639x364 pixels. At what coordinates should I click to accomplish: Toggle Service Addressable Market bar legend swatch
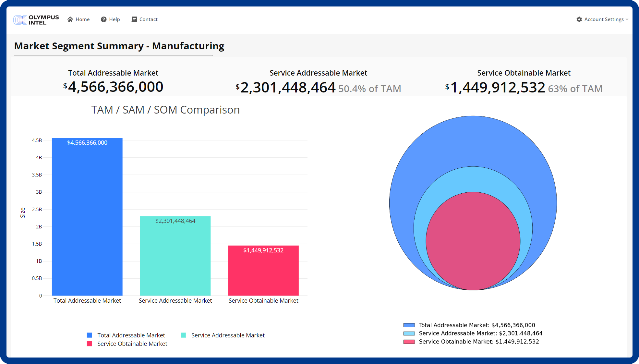(183, 335)
